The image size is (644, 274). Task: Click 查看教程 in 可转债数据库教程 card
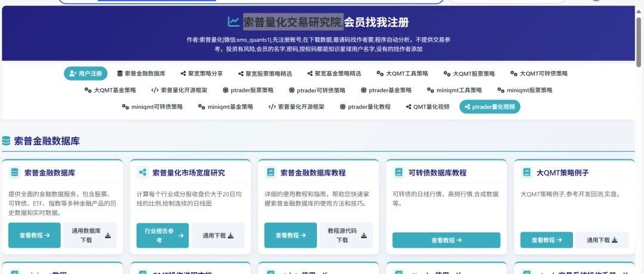pyautogui.click(x=447, y=240)
